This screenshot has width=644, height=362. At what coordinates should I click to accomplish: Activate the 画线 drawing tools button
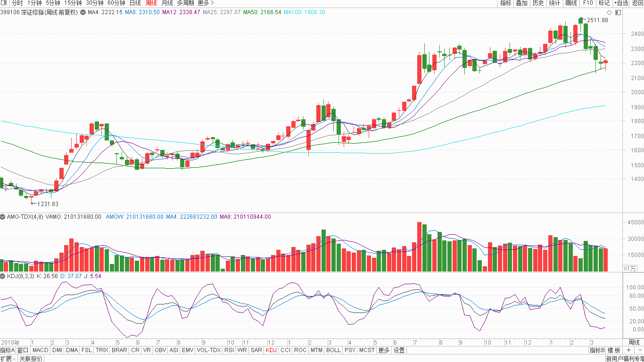[x=571, y=3]
